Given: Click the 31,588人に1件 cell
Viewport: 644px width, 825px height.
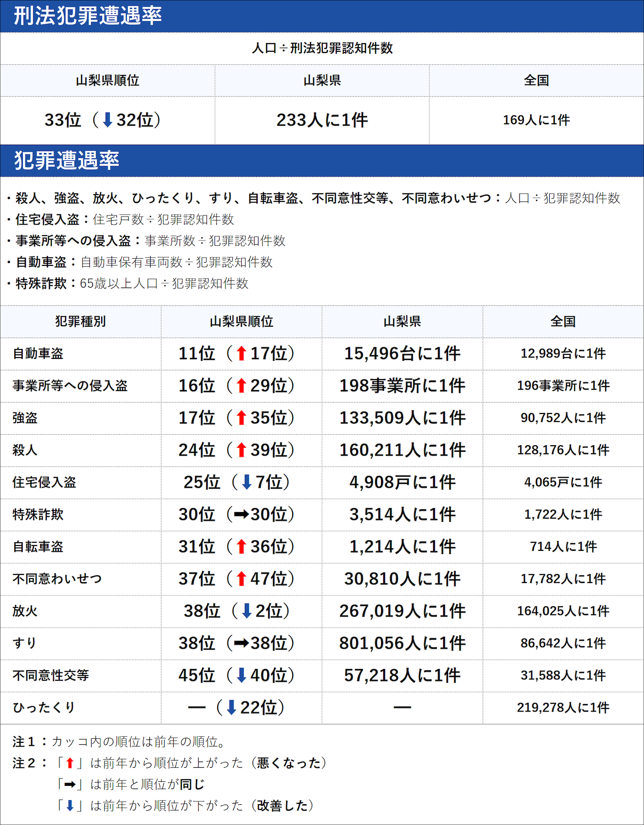Looking at the screenshot, I should pyautogui.click(x=563, y=676).
